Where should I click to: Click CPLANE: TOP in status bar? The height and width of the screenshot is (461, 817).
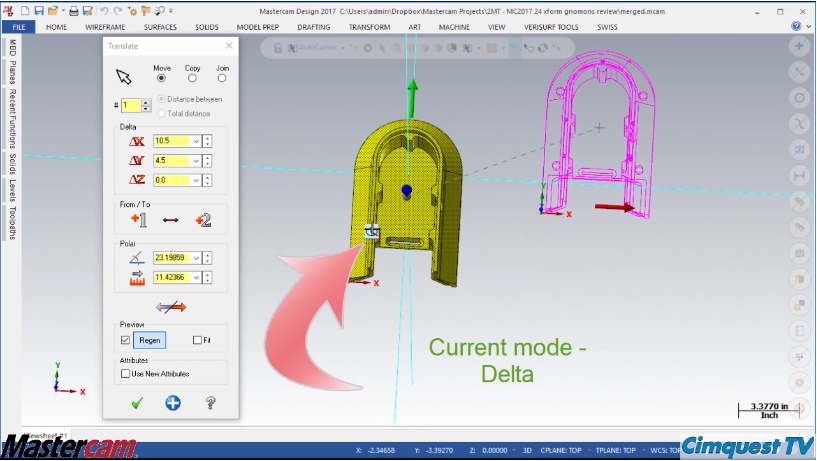(561, 450)
